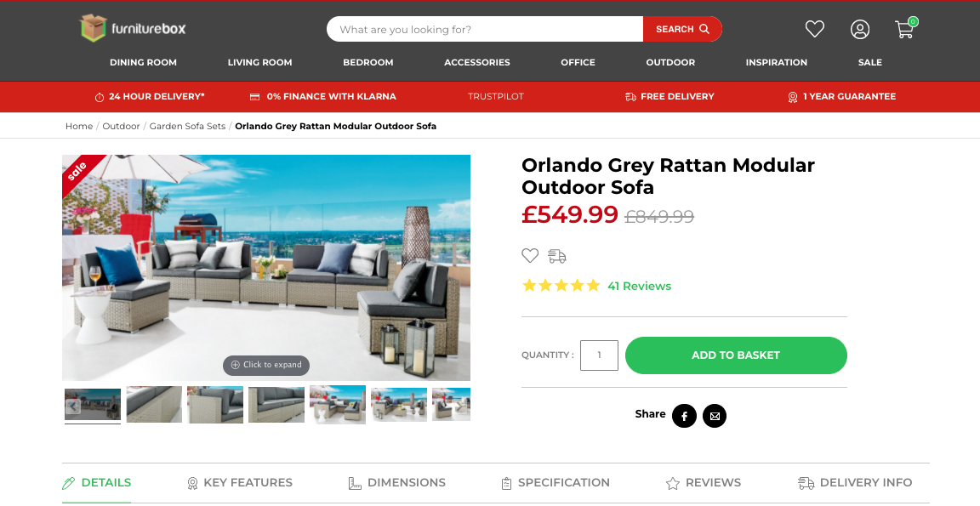
Task: Share product via email icon
Action: coord(715,416)
